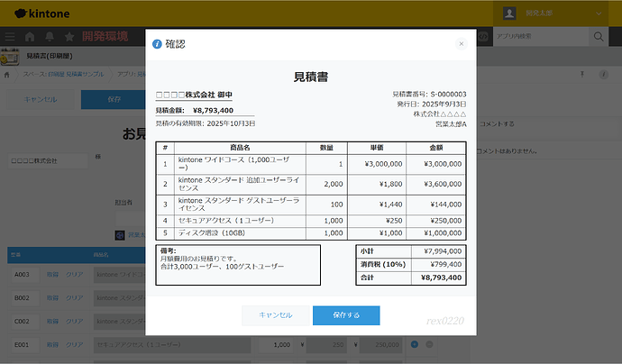Click 取得 in the E001 row

coord(52,344)
